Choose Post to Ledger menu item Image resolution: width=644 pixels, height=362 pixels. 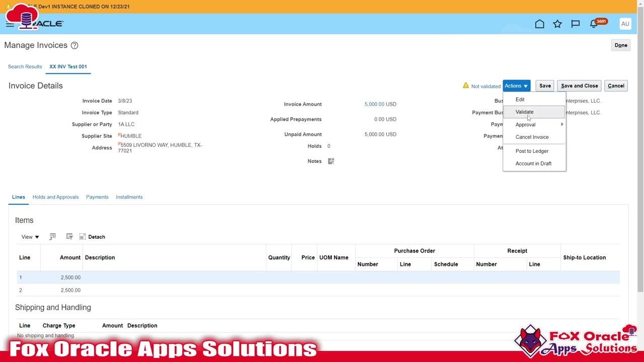(532, 151)
